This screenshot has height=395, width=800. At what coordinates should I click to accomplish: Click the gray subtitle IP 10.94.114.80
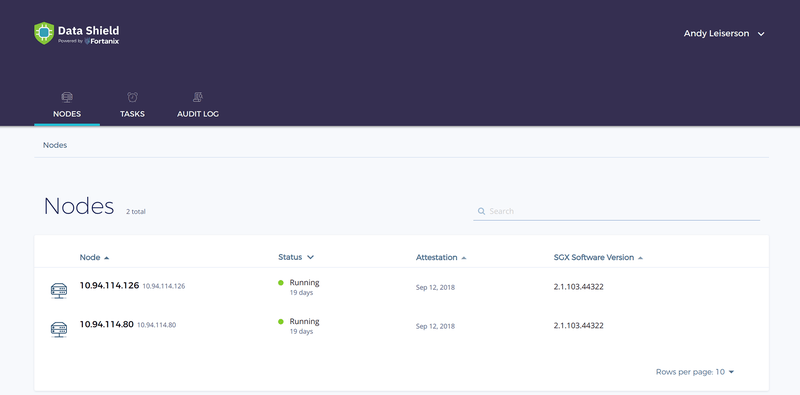(x=157, y=325)
